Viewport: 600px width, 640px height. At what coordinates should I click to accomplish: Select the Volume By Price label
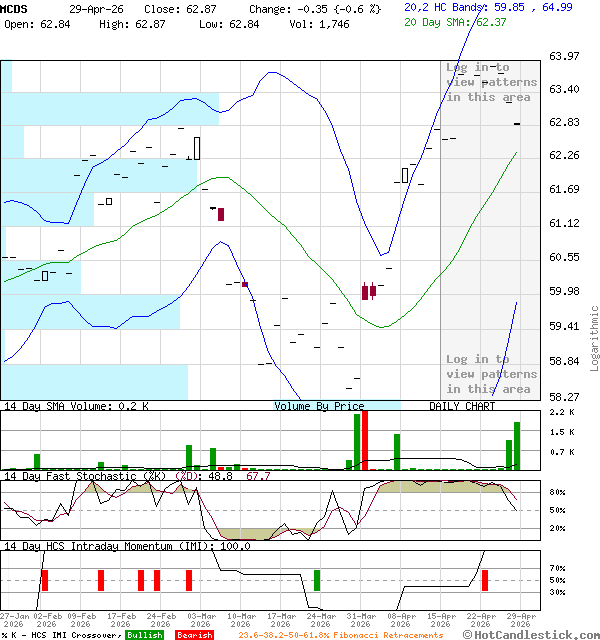320,406
